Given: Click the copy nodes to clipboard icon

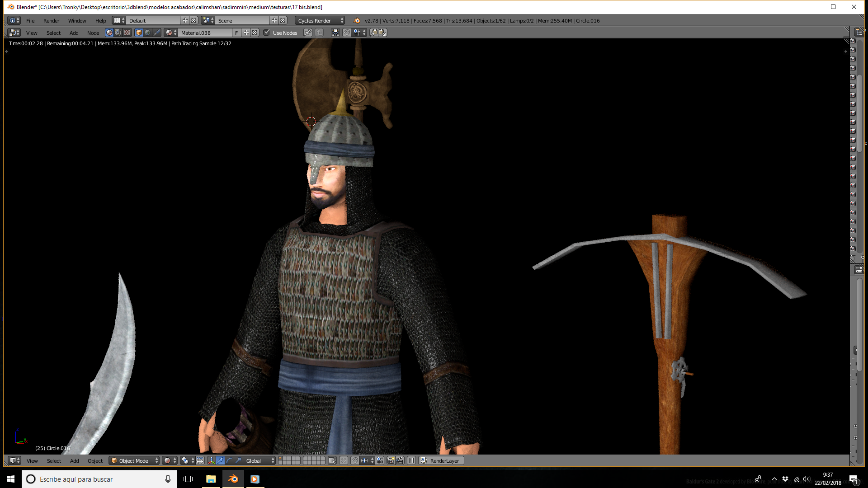Looking at the screenshot, I should tap(374, 33).
